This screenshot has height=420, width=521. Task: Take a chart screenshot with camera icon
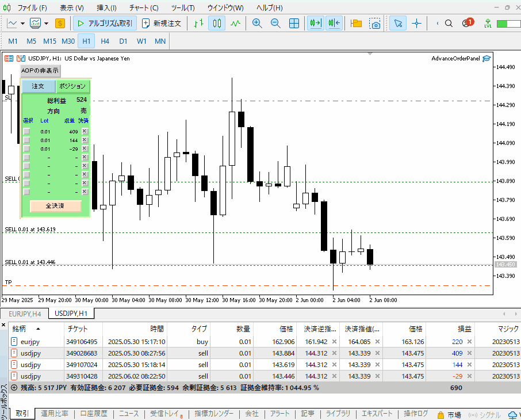tap(375, 23)
